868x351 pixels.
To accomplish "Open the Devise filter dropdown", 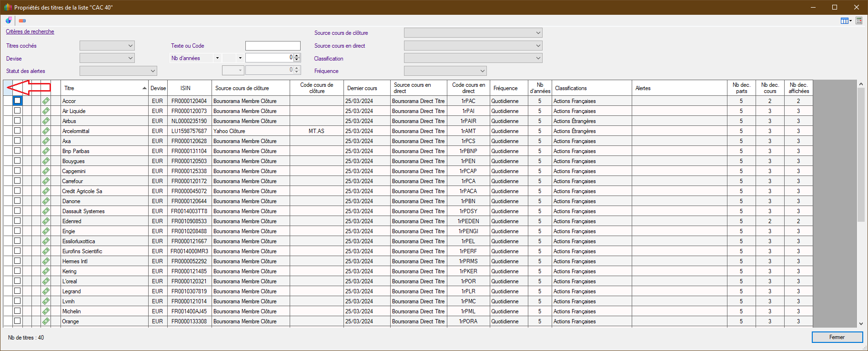I will (107, 58).
